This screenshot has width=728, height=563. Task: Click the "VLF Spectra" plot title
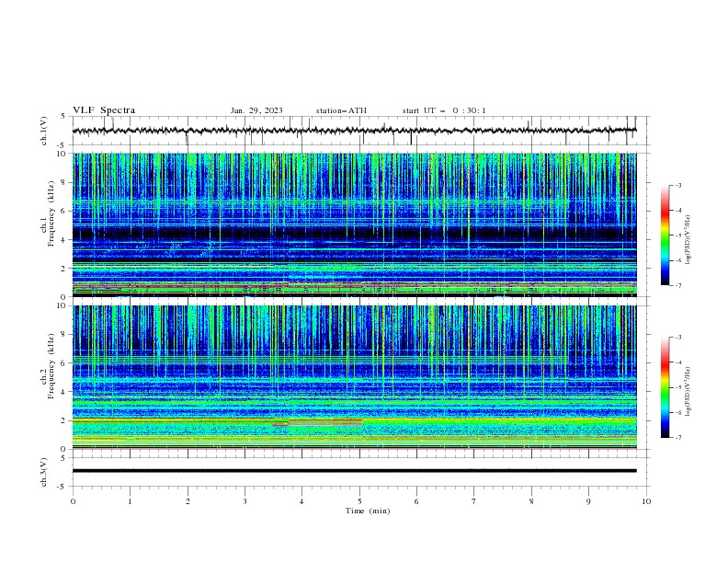pyautogui.click(x=104, y=110)
